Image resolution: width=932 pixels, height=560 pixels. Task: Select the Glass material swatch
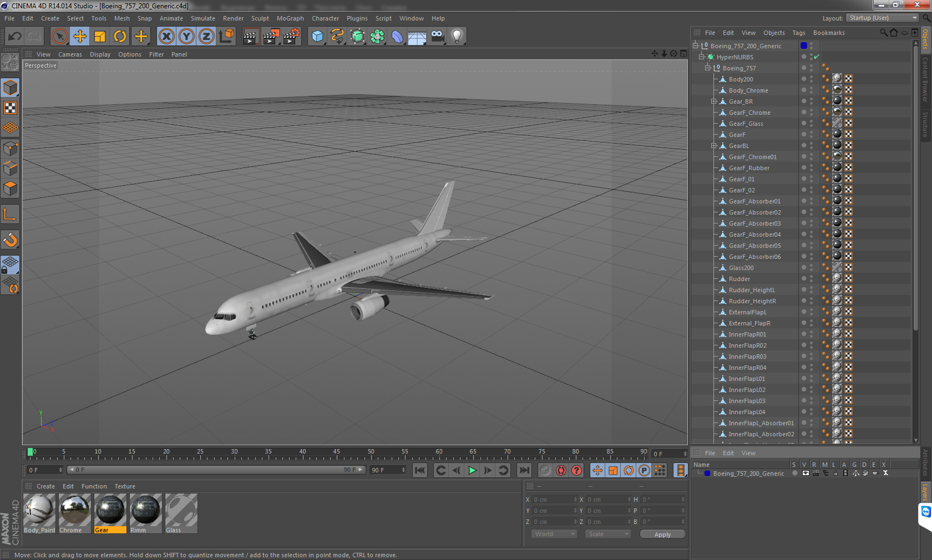[181, 513]
